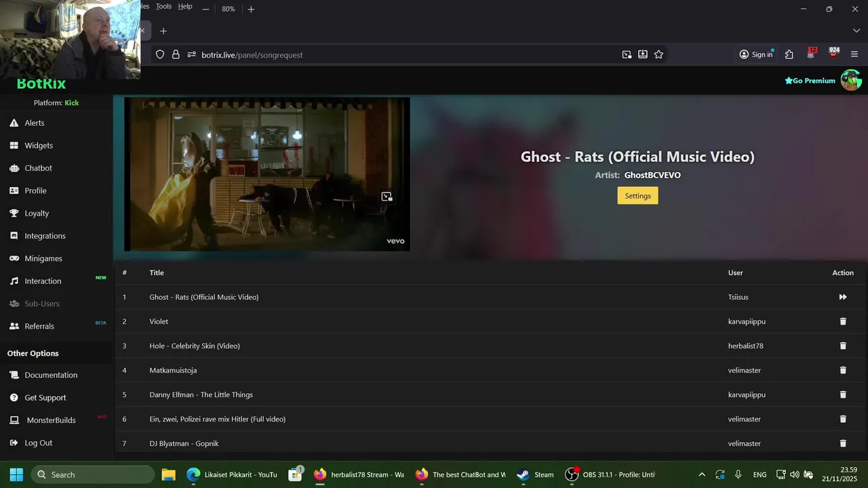Open the Tools menu
The width and height of the screenshot is (868, 488).
pos(163,6)
